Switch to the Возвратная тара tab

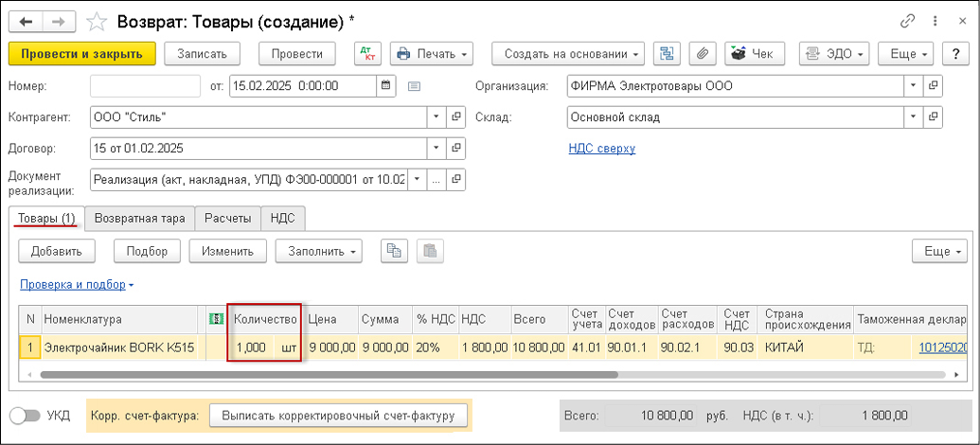(x=139, y=219)
